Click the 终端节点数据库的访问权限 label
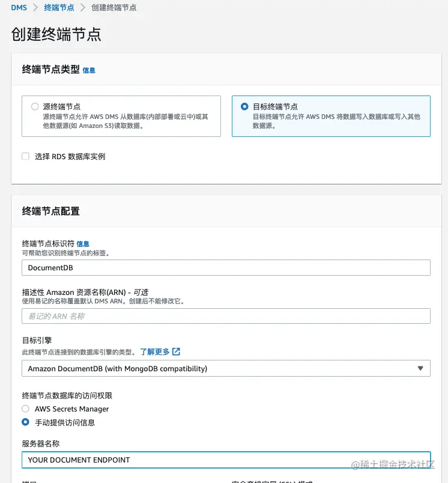The width and height of the screenshot is (448, 483). (x=67, y=395)
